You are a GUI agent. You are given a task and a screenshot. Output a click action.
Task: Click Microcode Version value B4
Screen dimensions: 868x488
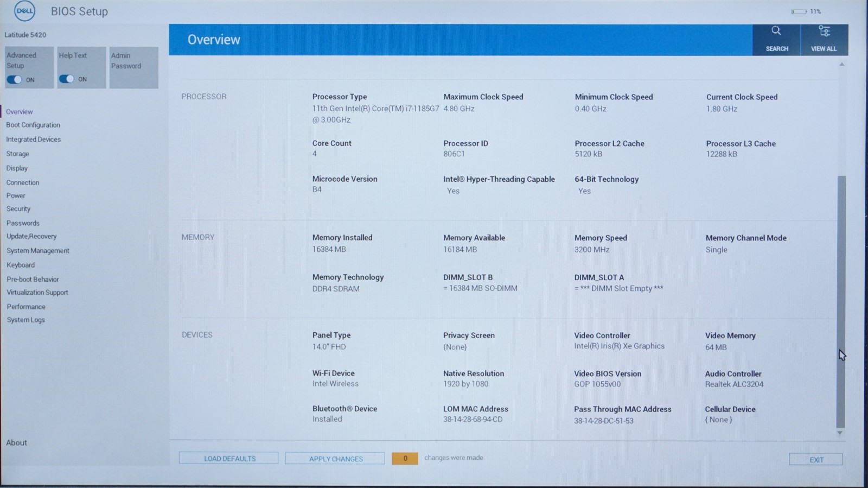[x=317, y=189]
